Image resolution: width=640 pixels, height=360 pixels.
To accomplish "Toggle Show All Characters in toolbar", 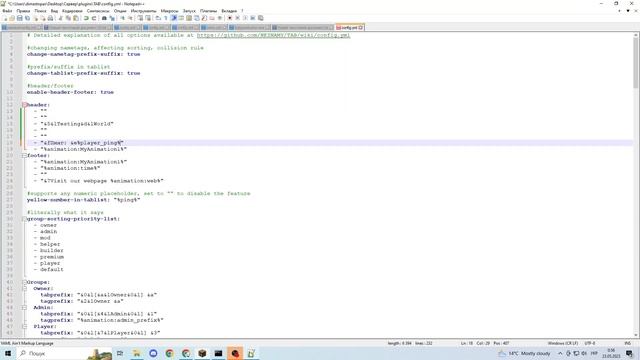I will [x=165, y=18].
